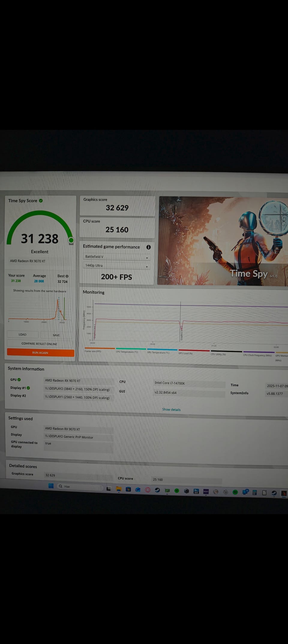Open the blank document icon in taskbar

(264, 493)
